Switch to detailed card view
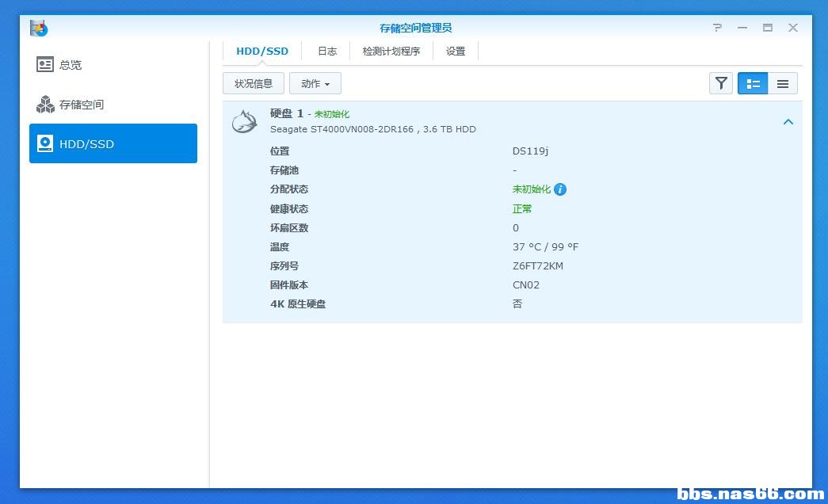The height and width of the screenshot is (504, 828). pyautogui.click(x=753, y=83)
